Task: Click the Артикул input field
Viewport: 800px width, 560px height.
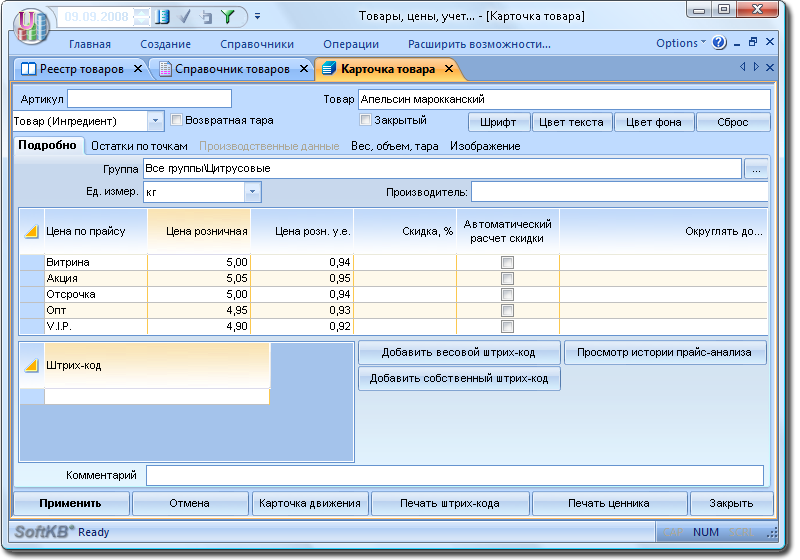Action: tap(149, 99)
